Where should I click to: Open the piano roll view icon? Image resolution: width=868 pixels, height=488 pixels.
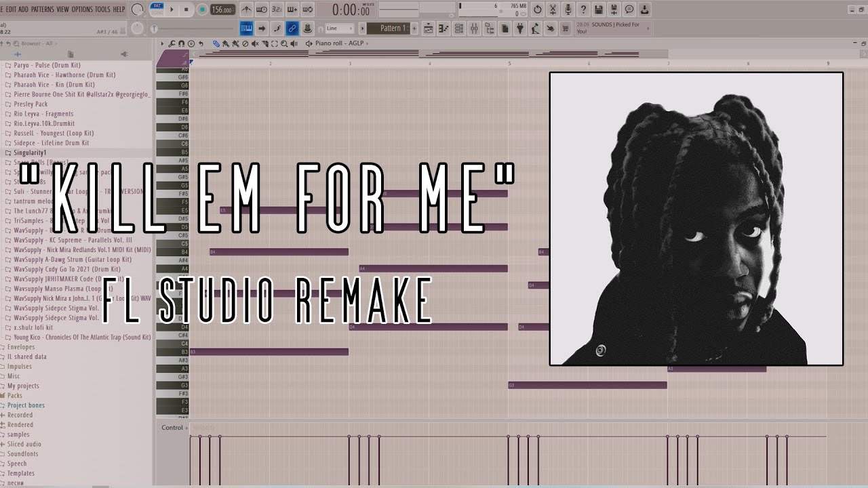443,28
